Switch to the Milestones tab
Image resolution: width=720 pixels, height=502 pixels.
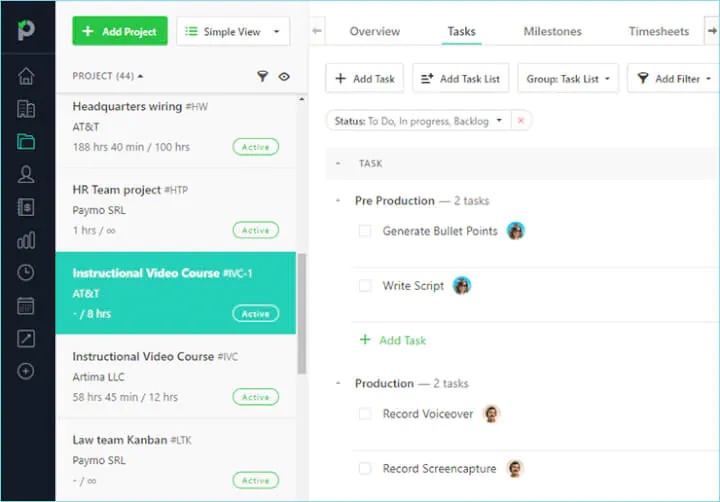pyautogui.click(x=552, y=31)
